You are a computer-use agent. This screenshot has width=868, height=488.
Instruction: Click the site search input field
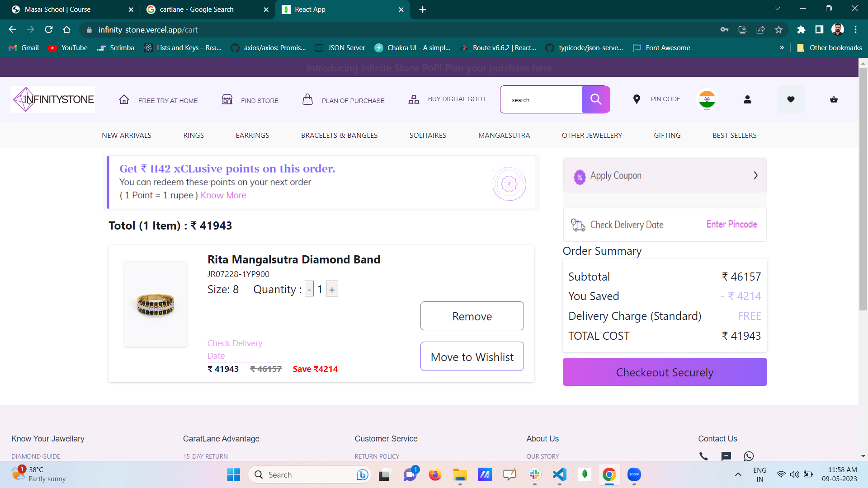pos(541,100)
